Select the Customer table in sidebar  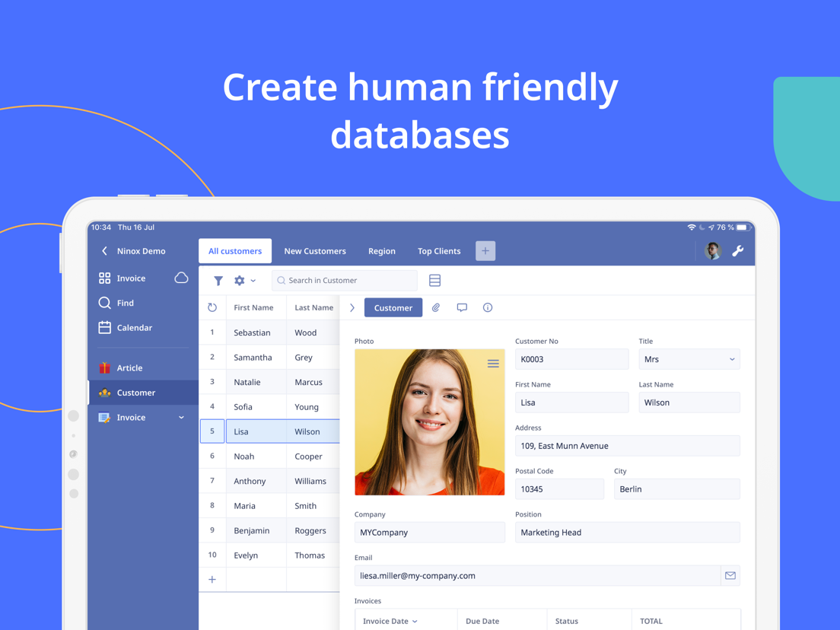point(142,393)
